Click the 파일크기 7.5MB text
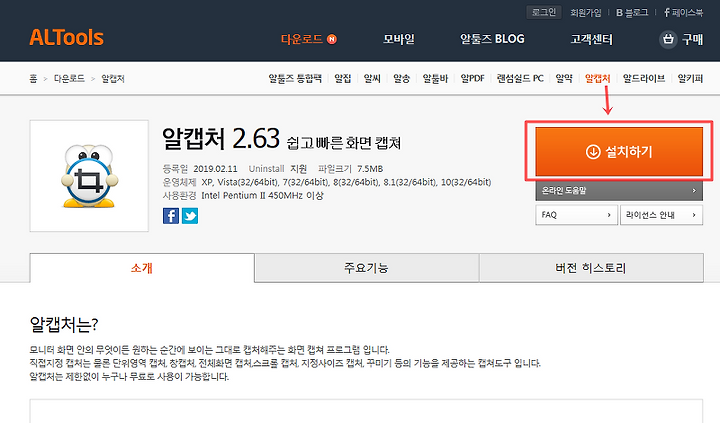 (x=350, y=169)
